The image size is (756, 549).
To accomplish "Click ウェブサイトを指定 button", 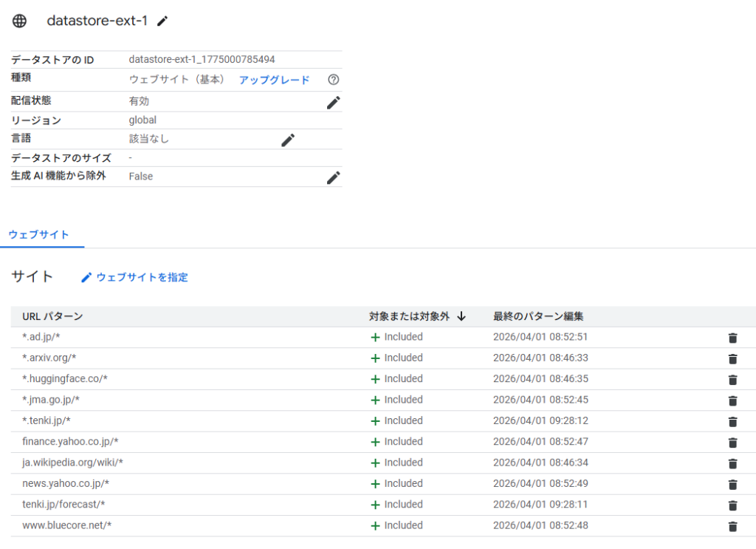I will pyautogui.click(x=134, y=277).
